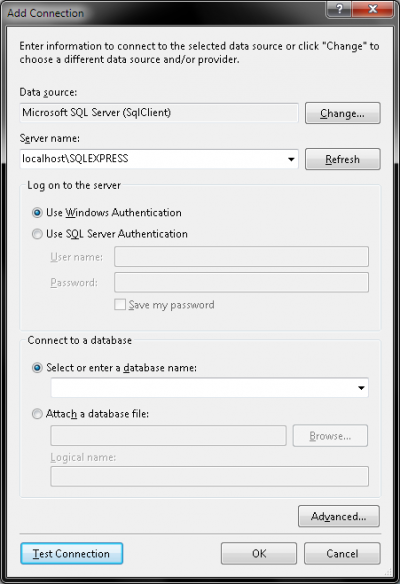The image size is (400, 584).
Task: Focus the Server name text field
Action: 153,159
